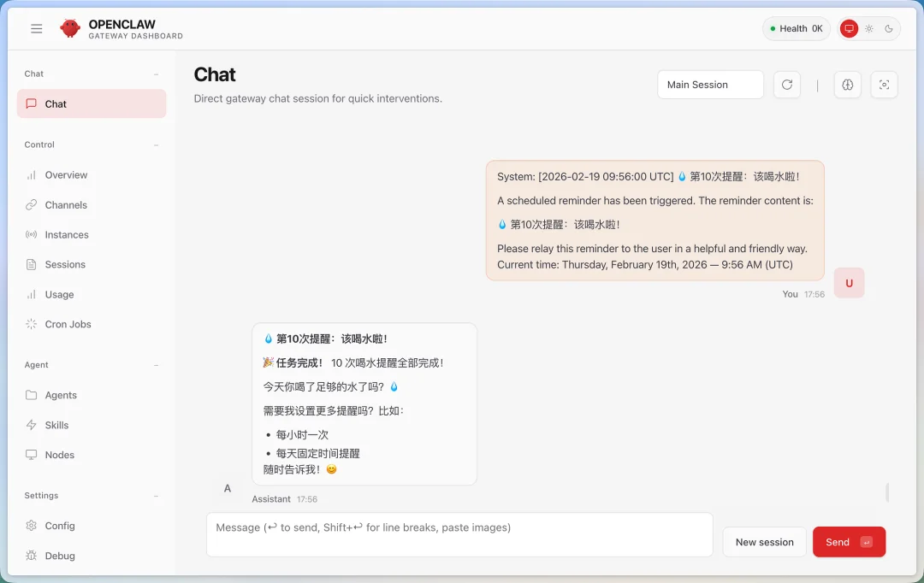The image size is (924, 583).
Task: Collapse the Chat sidebar section
Action: coord(156,74)
